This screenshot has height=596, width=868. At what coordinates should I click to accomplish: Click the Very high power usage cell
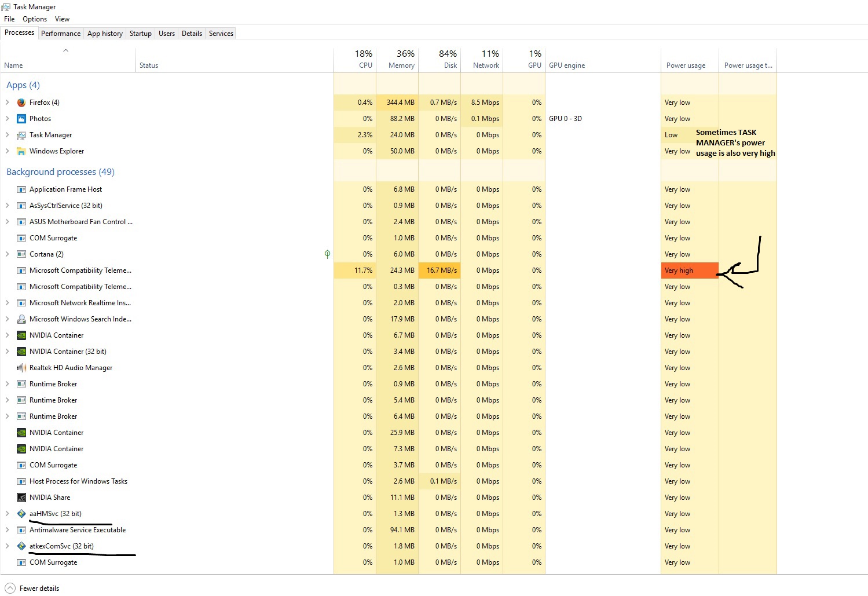(x=689, y=270)
